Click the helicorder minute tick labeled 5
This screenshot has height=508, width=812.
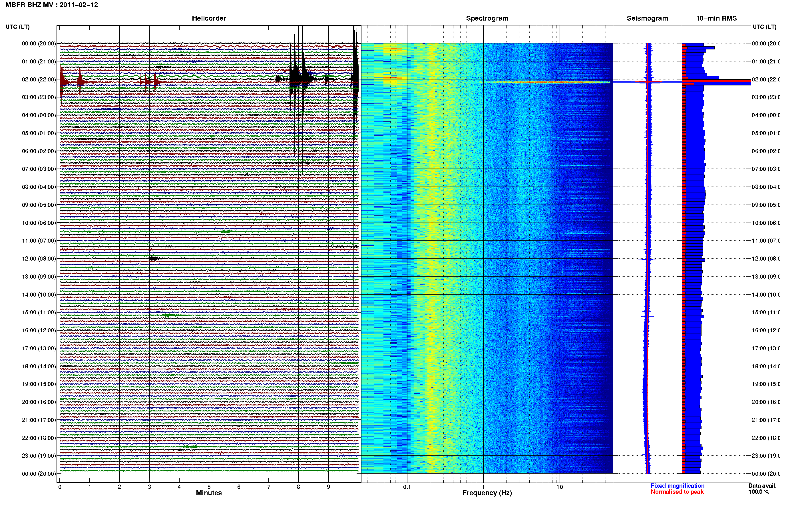coord(209,487)
